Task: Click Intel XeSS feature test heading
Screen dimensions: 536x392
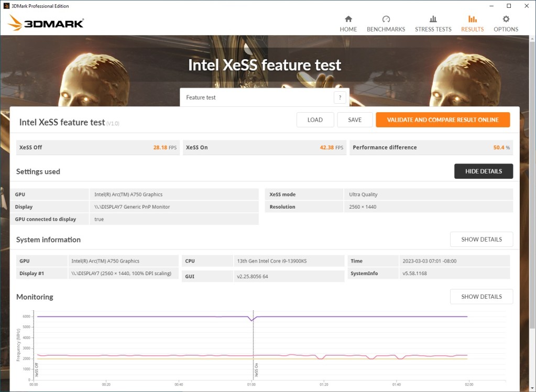Action: (x=62, y=122)
